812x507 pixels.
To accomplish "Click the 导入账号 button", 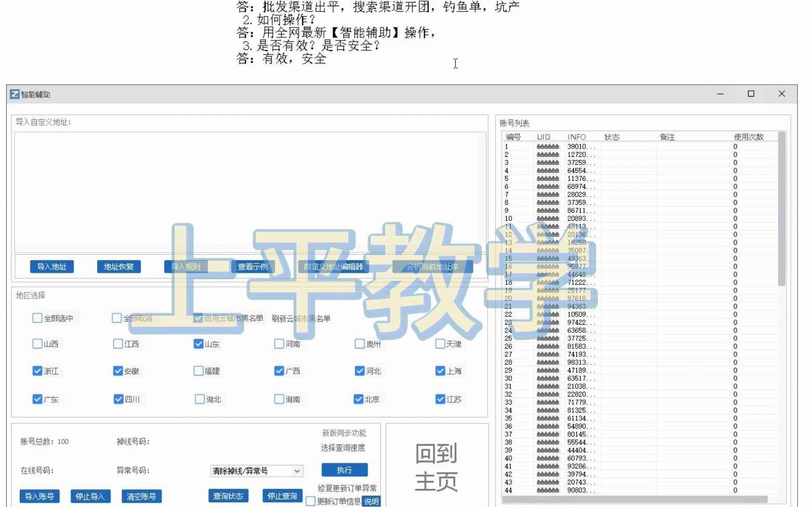I will click(40, 496).
